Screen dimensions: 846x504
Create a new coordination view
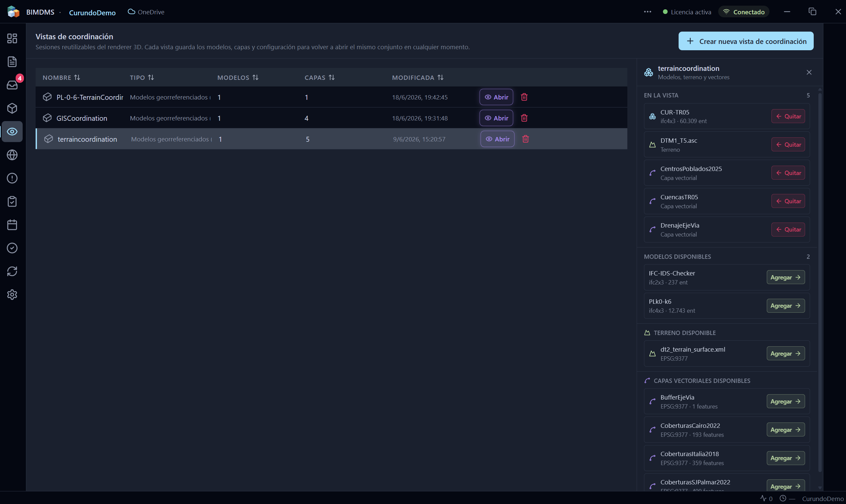(x=746, y=41)
